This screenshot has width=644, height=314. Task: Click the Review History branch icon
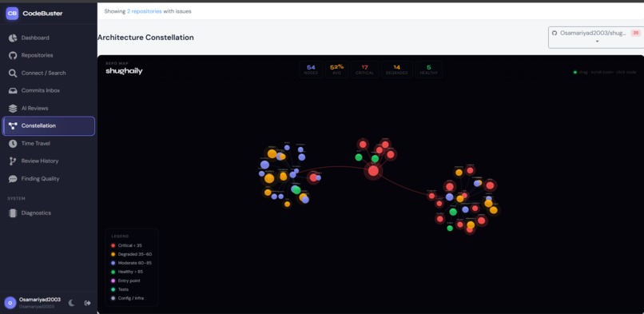coord(13,161)
